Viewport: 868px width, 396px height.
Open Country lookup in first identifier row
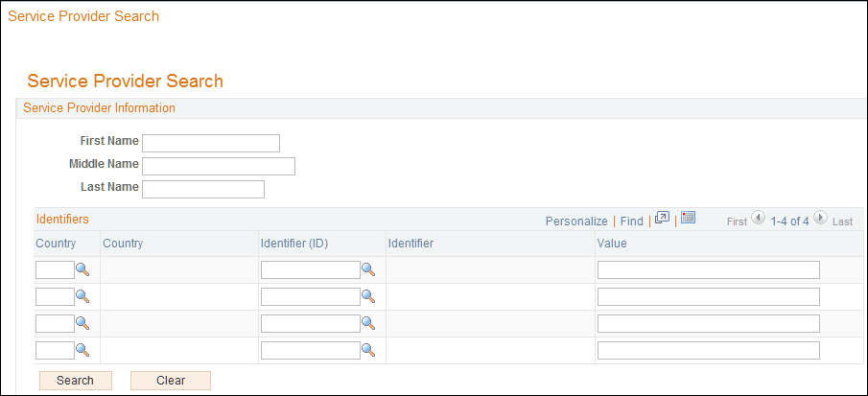(82, 269)
